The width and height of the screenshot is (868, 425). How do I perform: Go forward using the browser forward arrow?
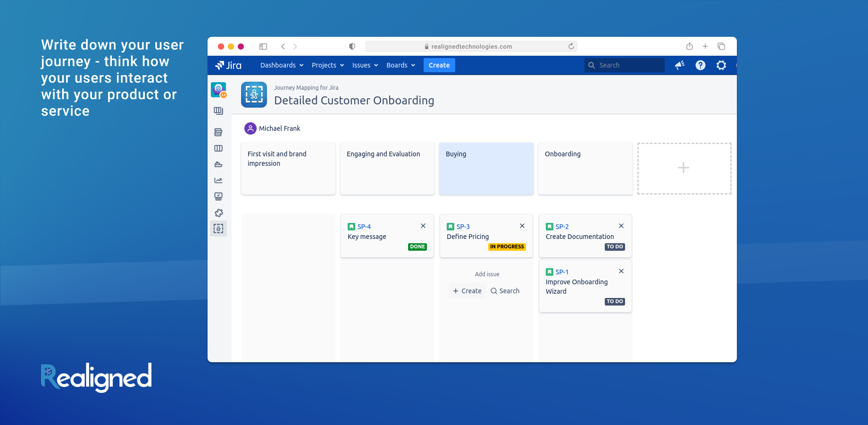point(295,46)
